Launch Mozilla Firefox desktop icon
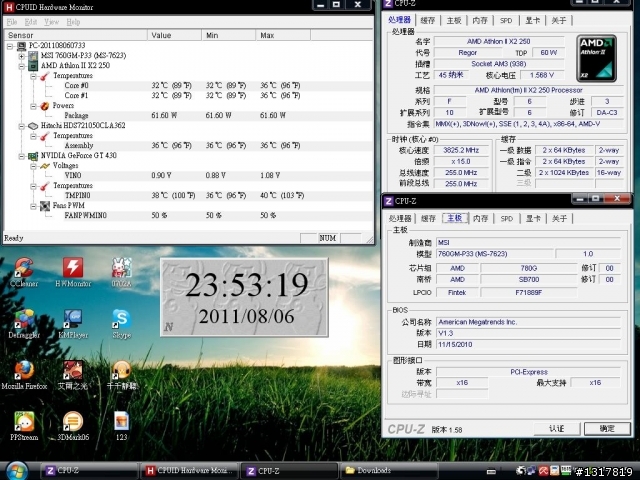Viewport: 640px width, 480px height. pos(24,375)
